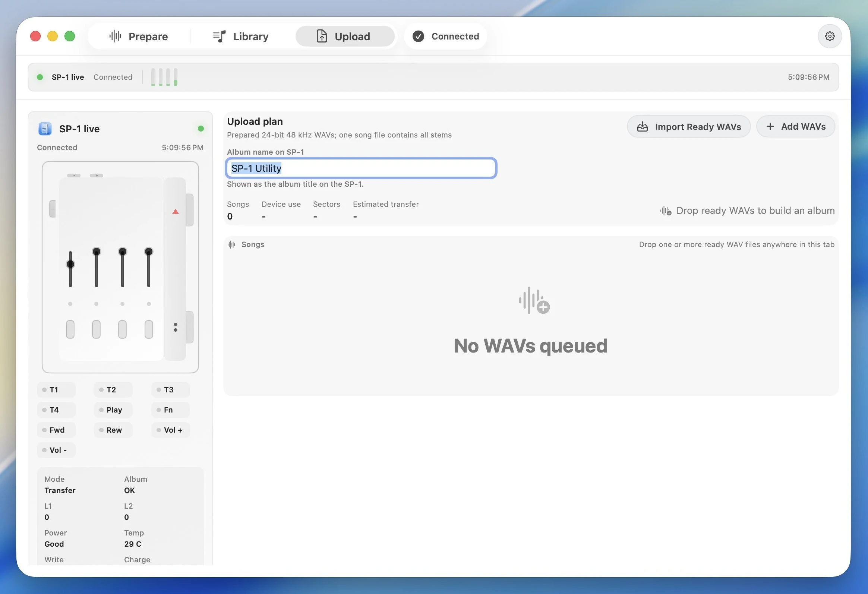This screenshot has width=868, height=594.
Task: Click the first track pad on device
Action: pyautogui.click(x=70, y=329)
